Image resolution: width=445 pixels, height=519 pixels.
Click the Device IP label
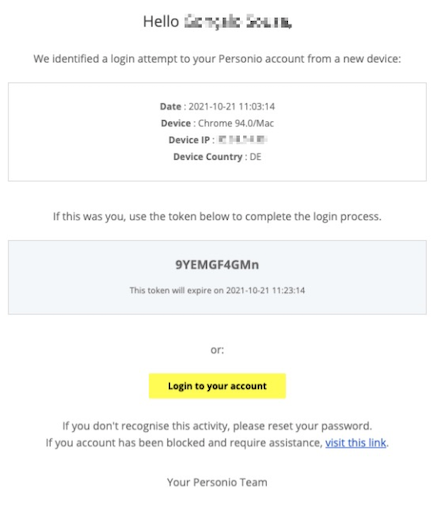(189, 140)
